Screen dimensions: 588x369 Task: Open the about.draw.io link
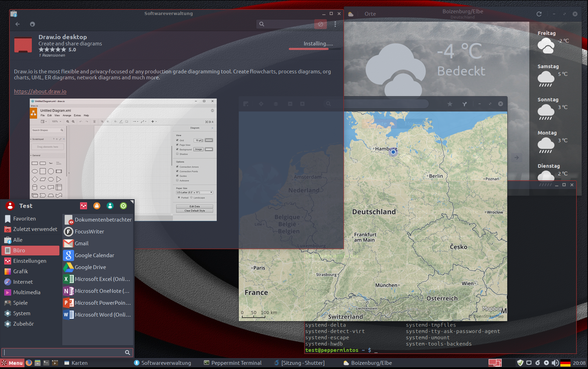click(40, 92)
